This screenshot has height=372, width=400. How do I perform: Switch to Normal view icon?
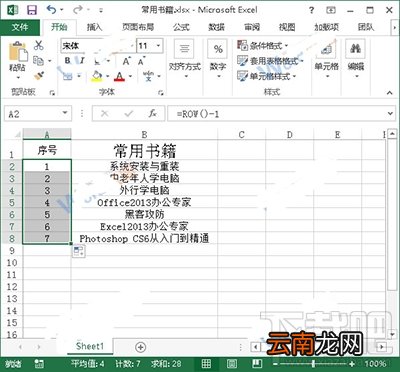pyautogui.click(x=206, y=364)
